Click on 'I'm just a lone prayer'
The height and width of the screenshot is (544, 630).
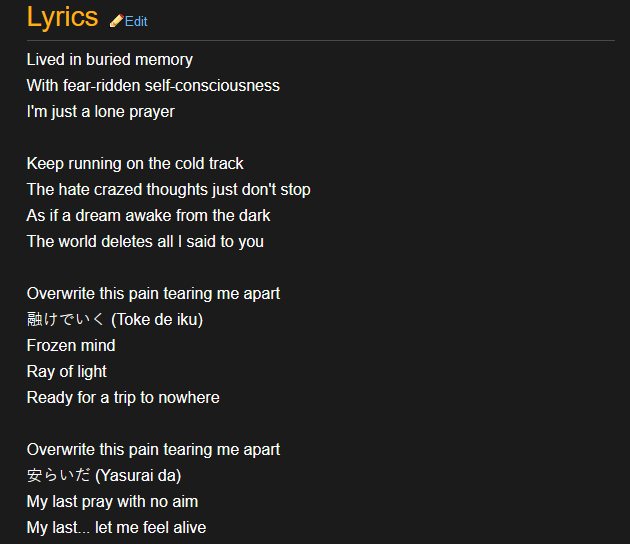(x=100, y=112)
